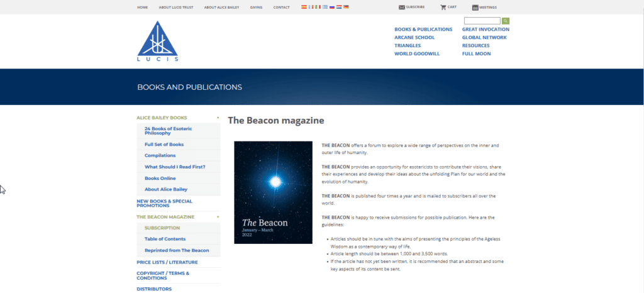
Task: Open About Alice Bailey menu
Action: pos(221,8)
